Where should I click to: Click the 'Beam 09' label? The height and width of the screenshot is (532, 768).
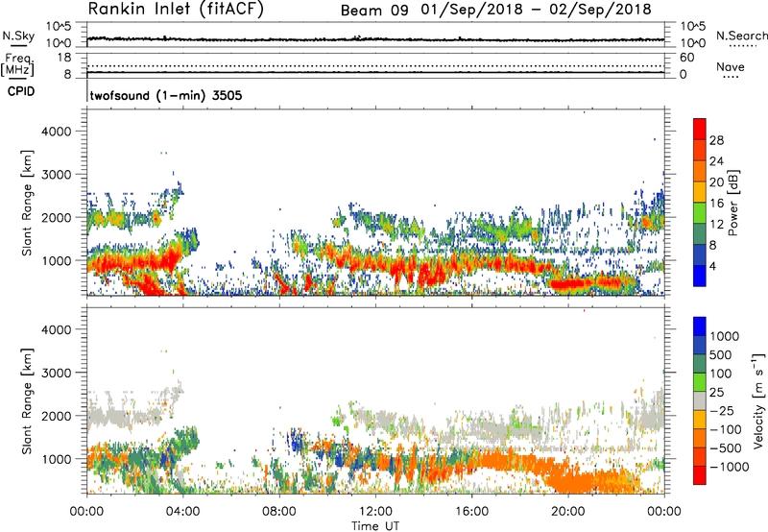[x=374, y=11]
